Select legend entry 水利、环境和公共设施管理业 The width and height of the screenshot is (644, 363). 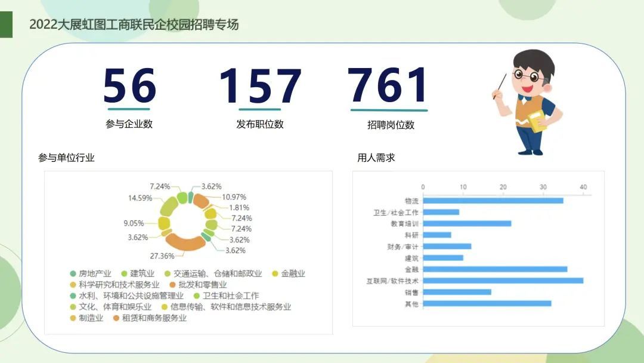pos(127,296)
